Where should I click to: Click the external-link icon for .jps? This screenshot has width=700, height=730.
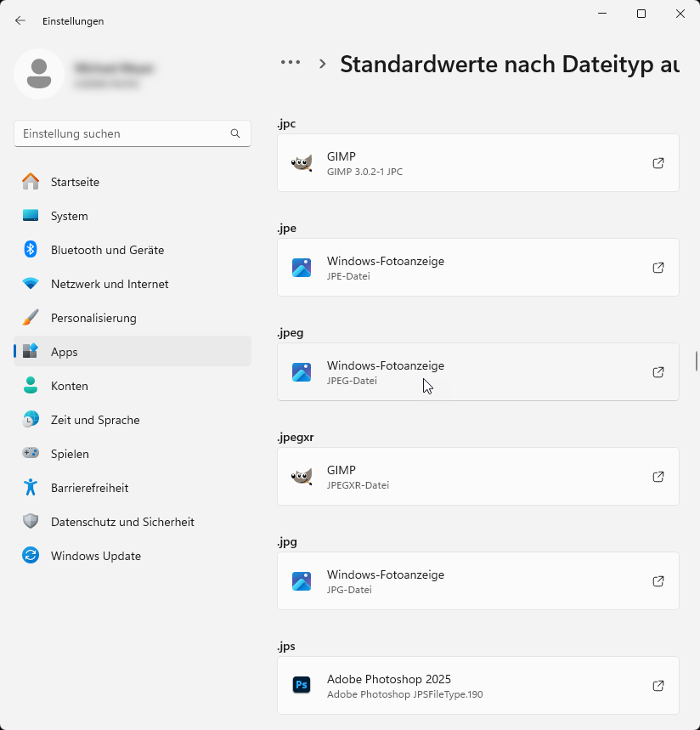click(x=658, y=685)
